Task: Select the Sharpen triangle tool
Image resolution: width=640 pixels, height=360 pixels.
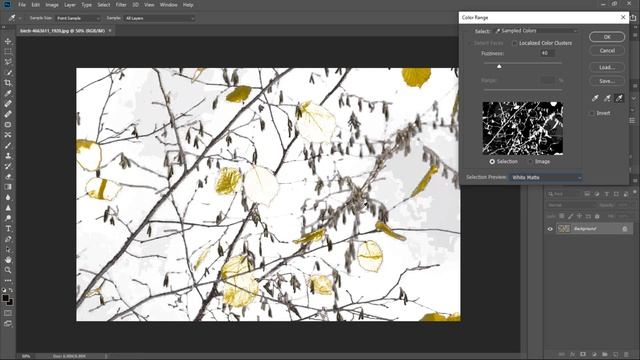Action: click(x=8, y=208)
